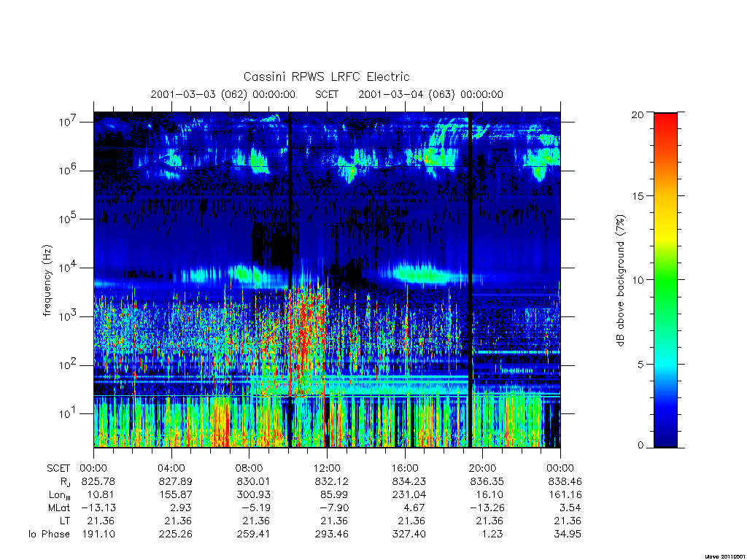Click the Io Phase value '1.23'
Screen dimensions: 747x560
492,534
